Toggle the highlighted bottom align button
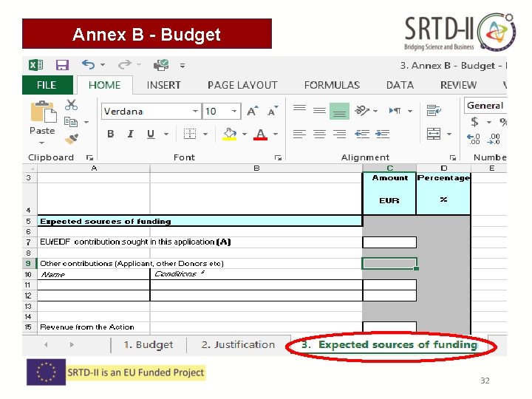 (x=339, y=111)
